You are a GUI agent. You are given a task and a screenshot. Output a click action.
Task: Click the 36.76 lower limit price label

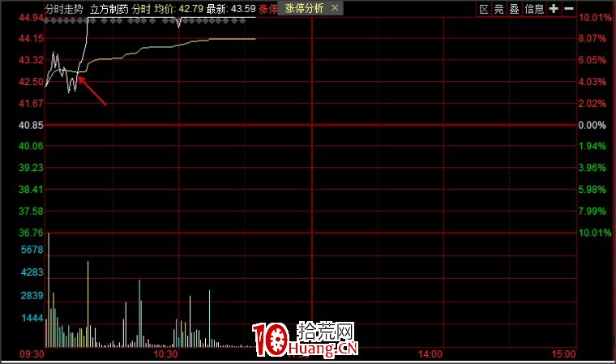[x=31, y=233]
